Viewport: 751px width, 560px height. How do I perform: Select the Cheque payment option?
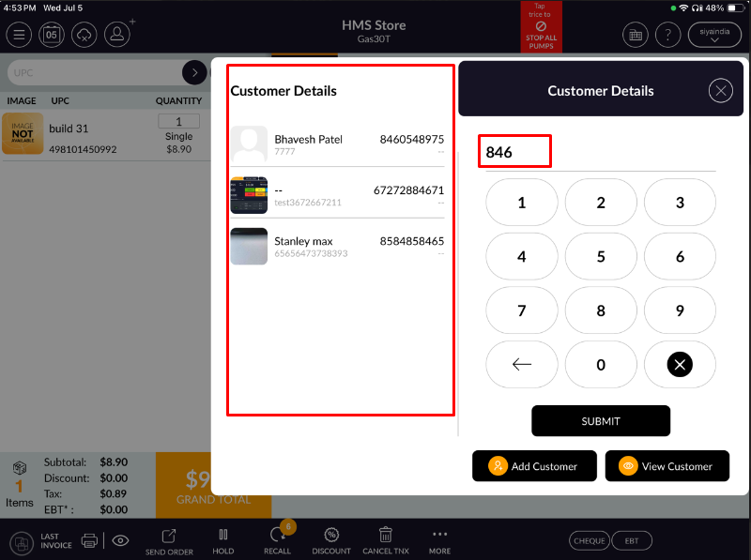tap(590, 540)
